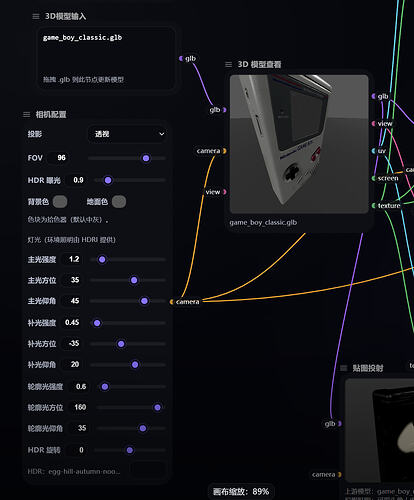Click the FOV value field showing 96
This screenshot has height=500, width=414.
(58, 158)
